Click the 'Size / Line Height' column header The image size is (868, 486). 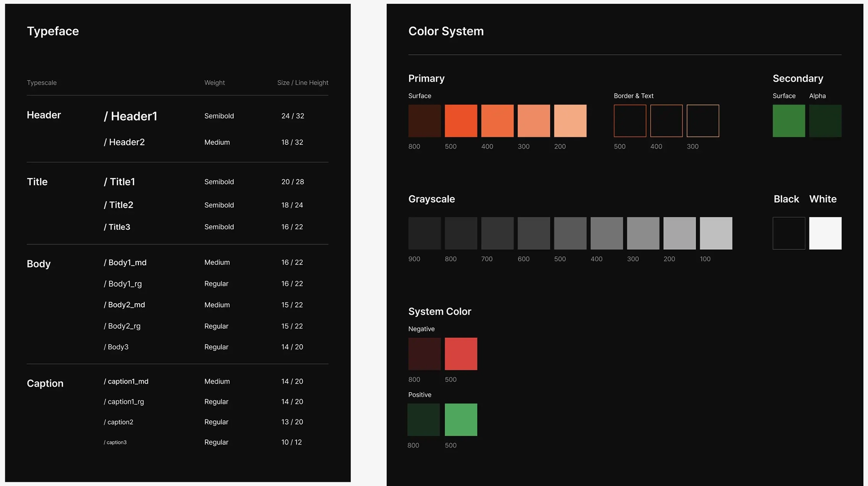coord(302,83)
